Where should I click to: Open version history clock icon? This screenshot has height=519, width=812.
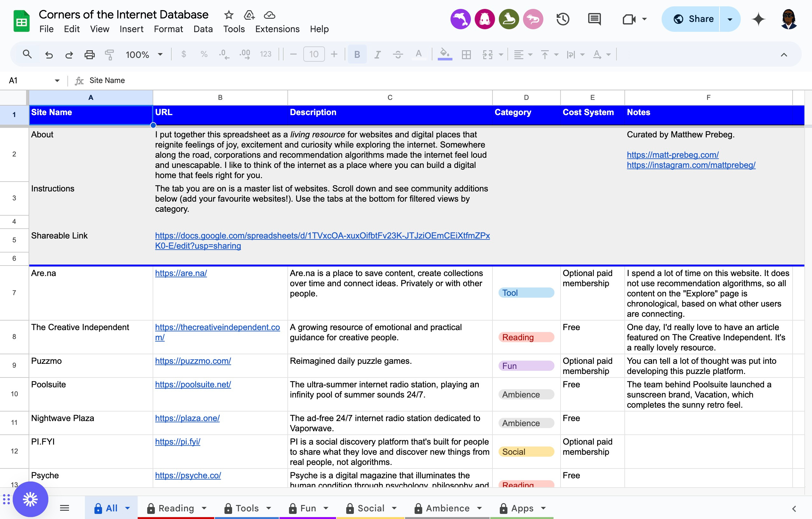[x=563, y=19]
